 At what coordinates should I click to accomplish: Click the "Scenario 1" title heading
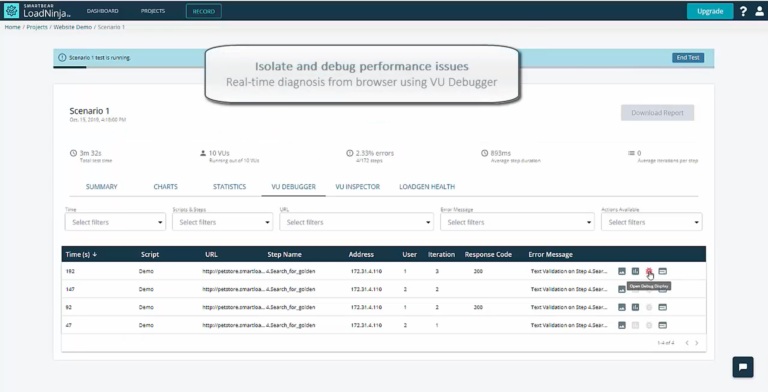pyautogui.click(x=90, y=111)
